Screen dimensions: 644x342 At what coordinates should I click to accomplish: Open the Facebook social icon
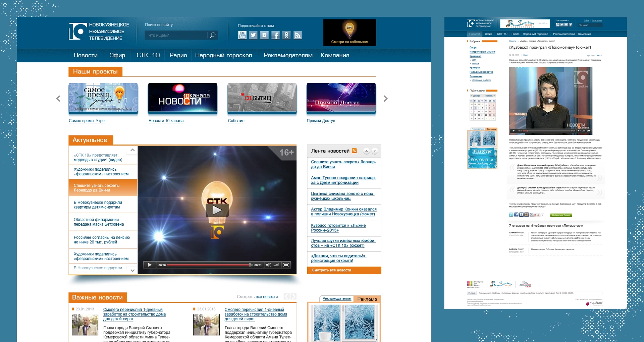(275, 35)
